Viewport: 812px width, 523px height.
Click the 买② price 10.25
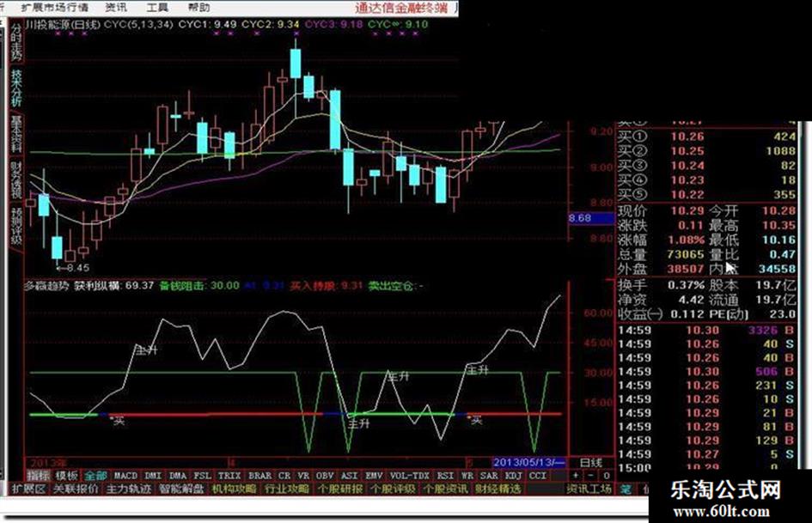coord(687,151)
